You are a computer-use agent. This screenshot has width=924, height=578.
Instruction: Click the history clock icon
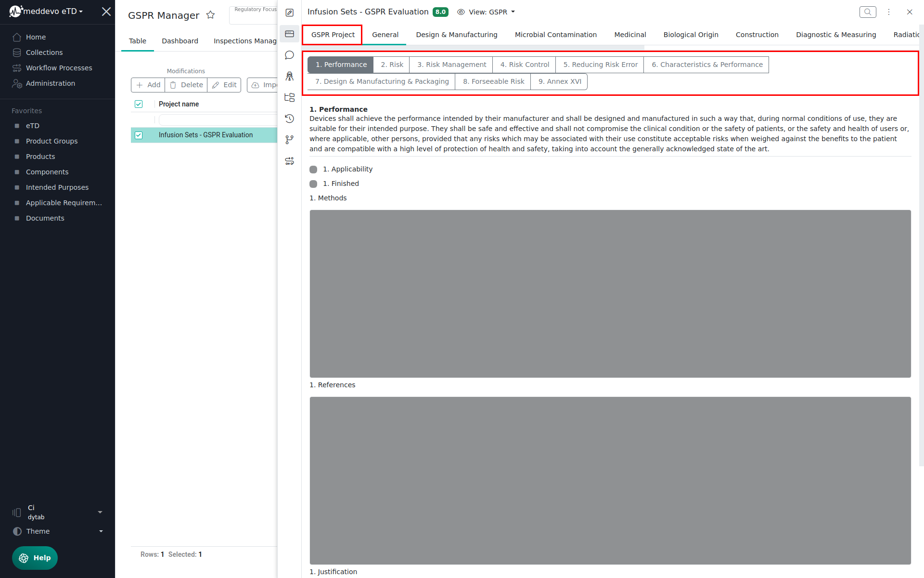coord(289,118)
